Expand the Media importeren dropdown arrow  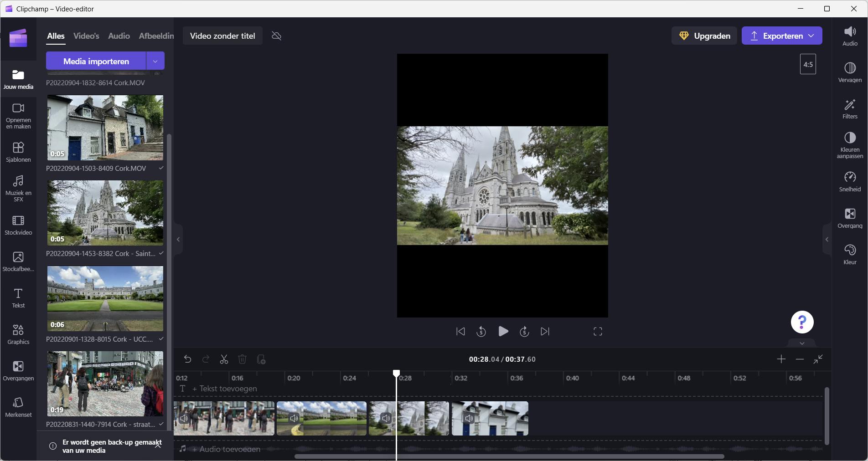[155, 61]
